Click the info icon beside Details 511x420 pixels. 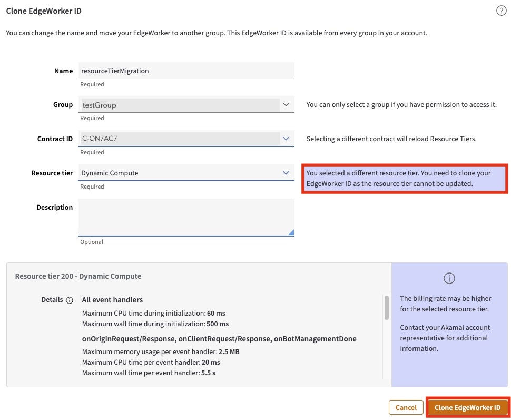[x=69, y=300]
